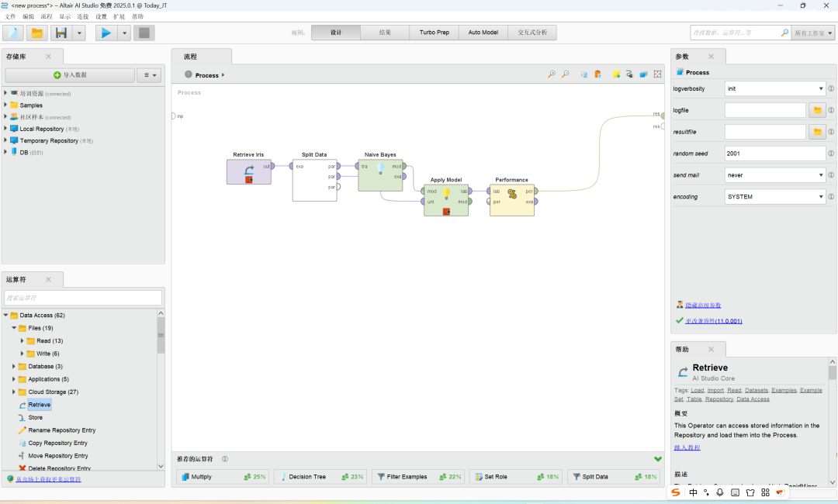Viewport: 838px width, 504px height.
Task: Select the Performance operator
Action: click(x=512, y=200)
